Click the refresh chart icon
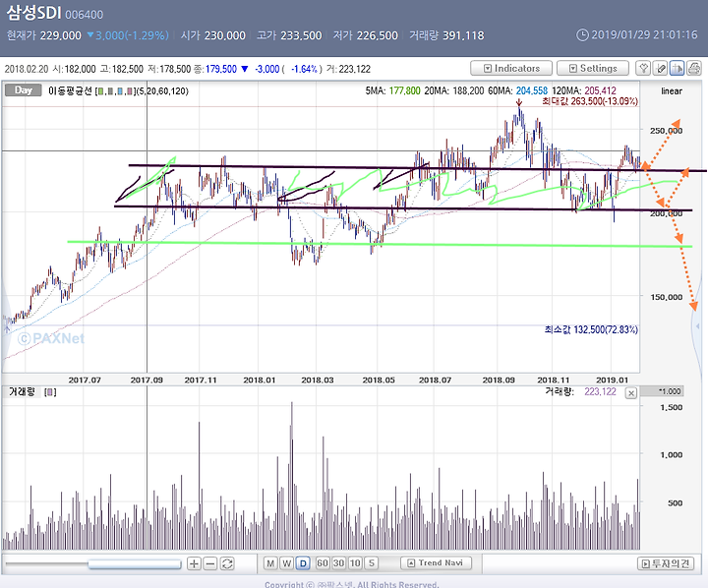This screenshot has width=708, height=588. coord(227,563)
